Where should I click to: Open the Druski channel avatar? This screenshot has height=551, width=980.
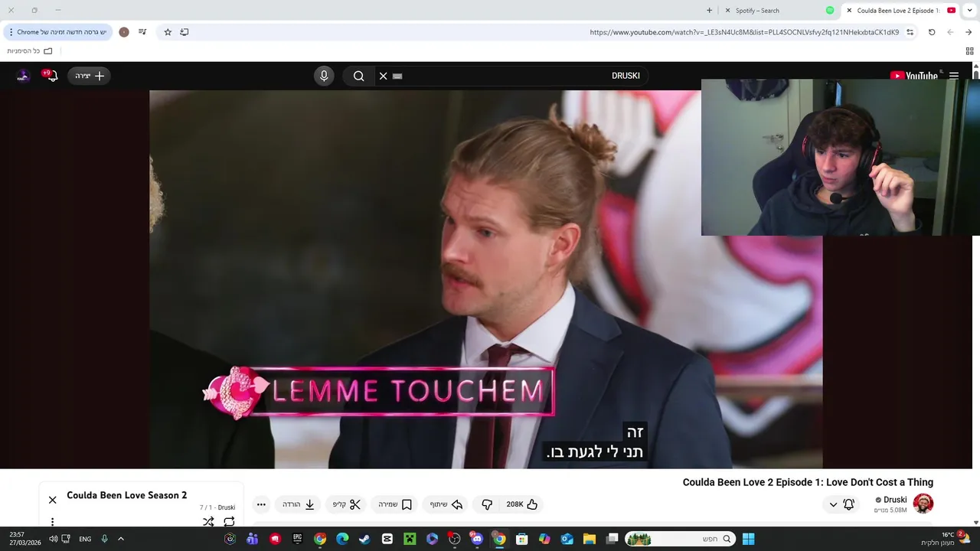coord(923,504)
